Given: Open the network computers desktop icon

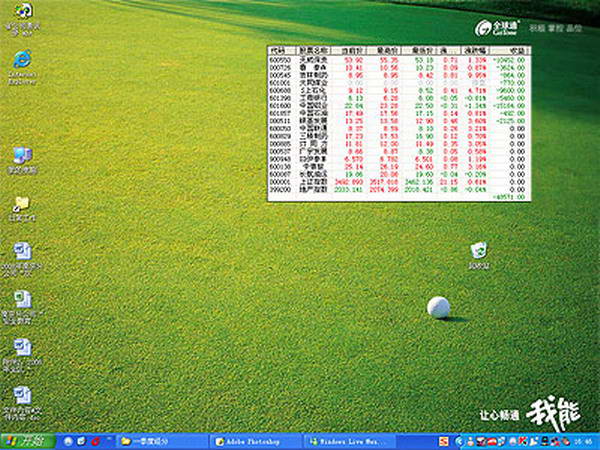Looking at the screenshot, I should click(22, 160).
